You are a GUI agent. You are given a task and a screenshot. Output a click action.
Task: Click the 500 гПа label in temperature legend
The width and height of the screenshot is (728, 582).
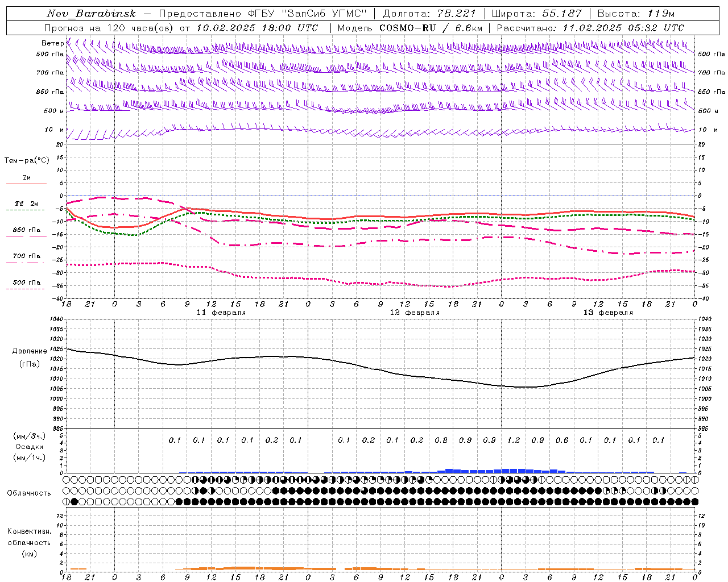pos(27,282)
